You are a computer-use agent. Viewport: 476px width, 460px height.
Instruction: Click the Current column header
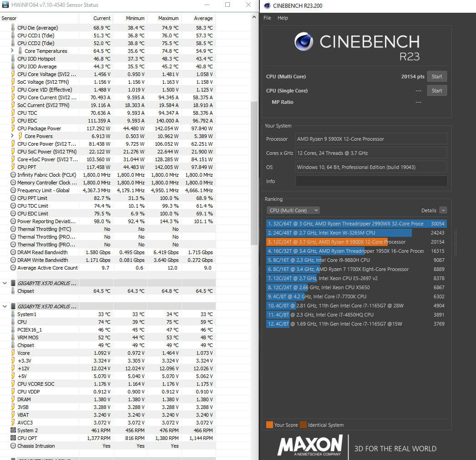click(x=96, y=18)
